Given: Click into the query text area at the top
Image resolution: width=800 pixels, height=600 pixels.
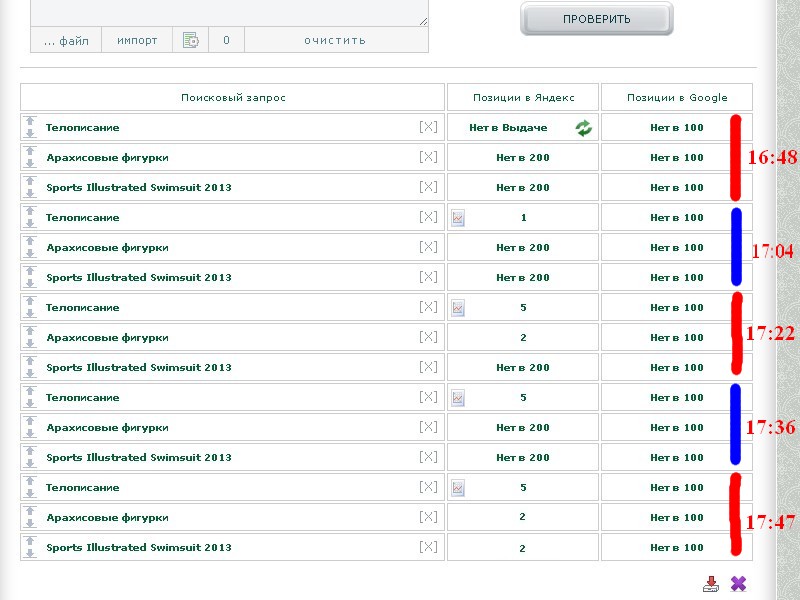Looking at the screenshot, I should pos(229,11).
